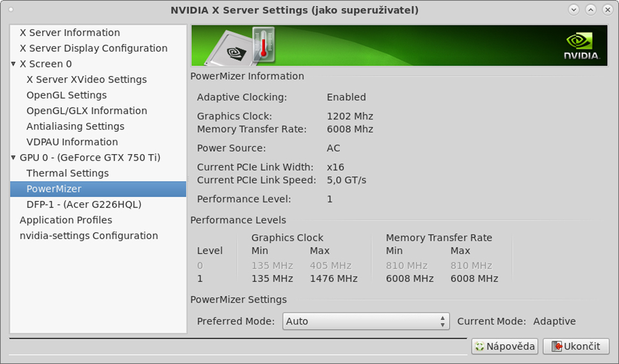
Task: Open Antialiasing Settings
Action: coord(76,126)
